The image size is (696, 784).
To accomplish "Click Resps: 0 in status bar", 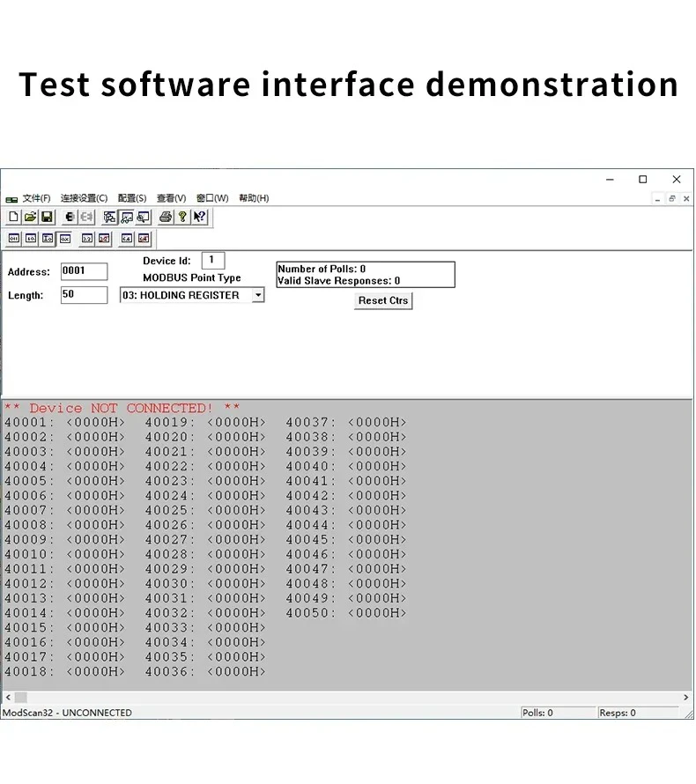I will click(618, 713).
